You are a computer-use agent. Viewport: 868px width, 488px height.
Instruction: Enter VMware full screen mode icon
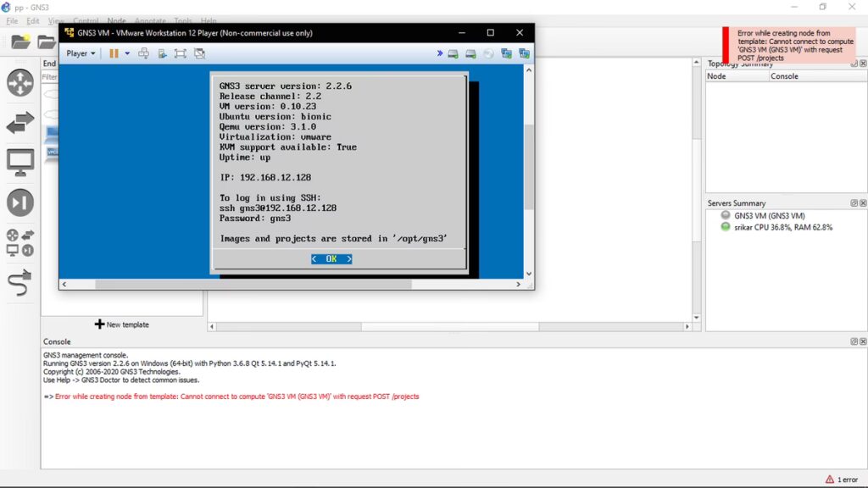181,53
